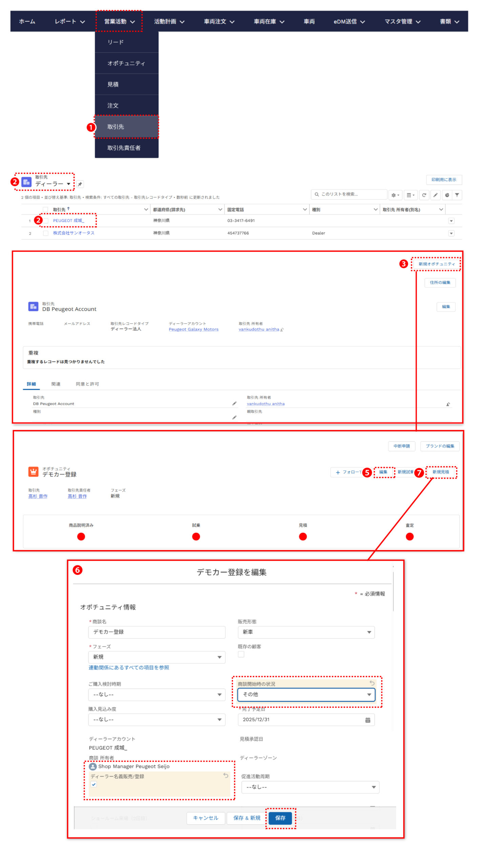Click the pencil edit-list icon in toolbar
Screen dimensions: 478x868
(435, 195)
